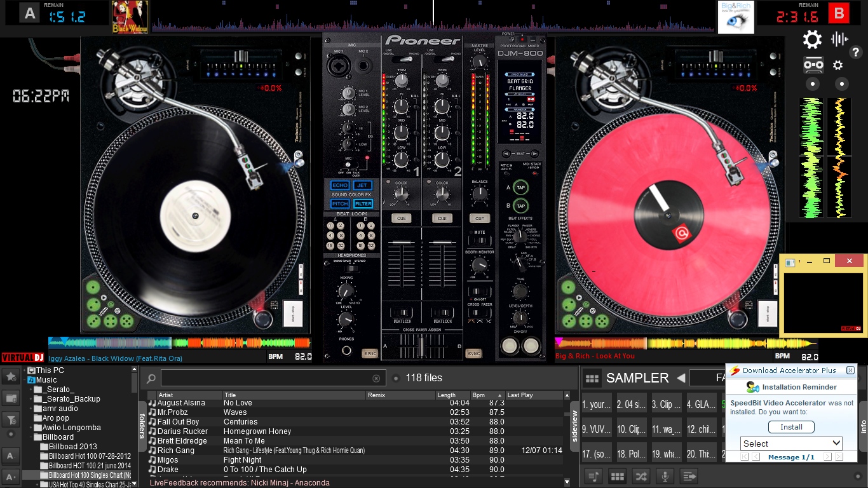The image size is (868, 488).
Task: Click the record cassette icon
Action: coord(813,65)
